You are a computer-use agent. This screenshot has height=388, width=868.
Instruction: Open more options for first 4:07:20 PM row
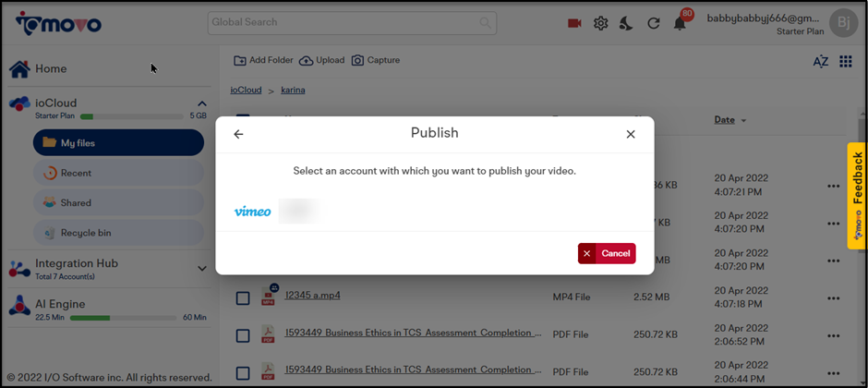coord(834,224)
